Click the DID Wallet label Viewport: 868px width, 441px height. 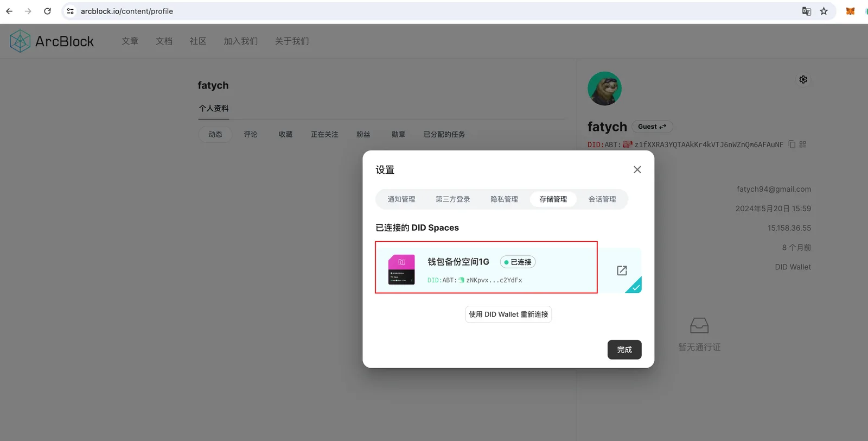[x=793, y=267]
